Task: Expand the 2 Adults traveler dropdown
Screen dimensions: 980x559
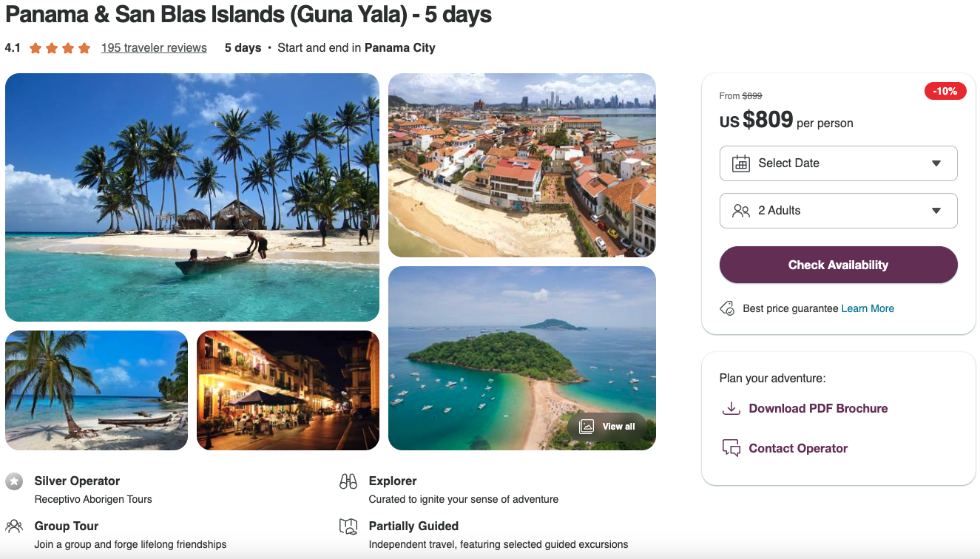Action: pyautogui.click(x=838, y=211)
